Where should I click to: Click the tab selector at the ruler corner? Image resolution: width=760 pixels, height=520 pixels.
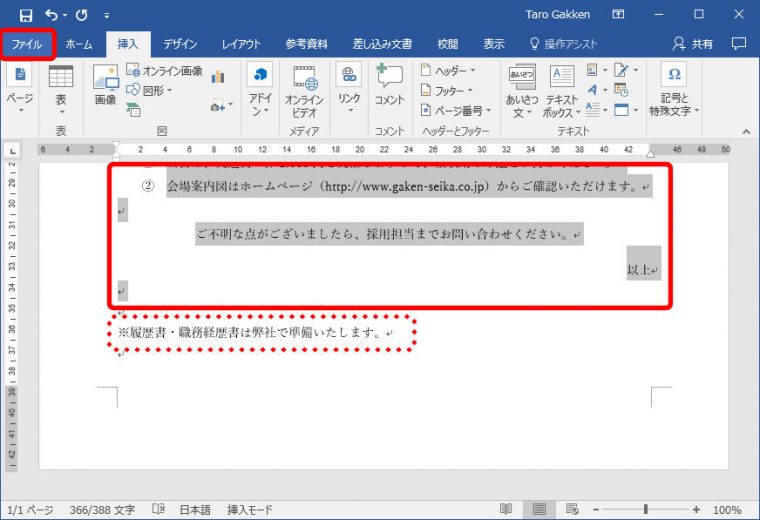(x=13, y=151)
